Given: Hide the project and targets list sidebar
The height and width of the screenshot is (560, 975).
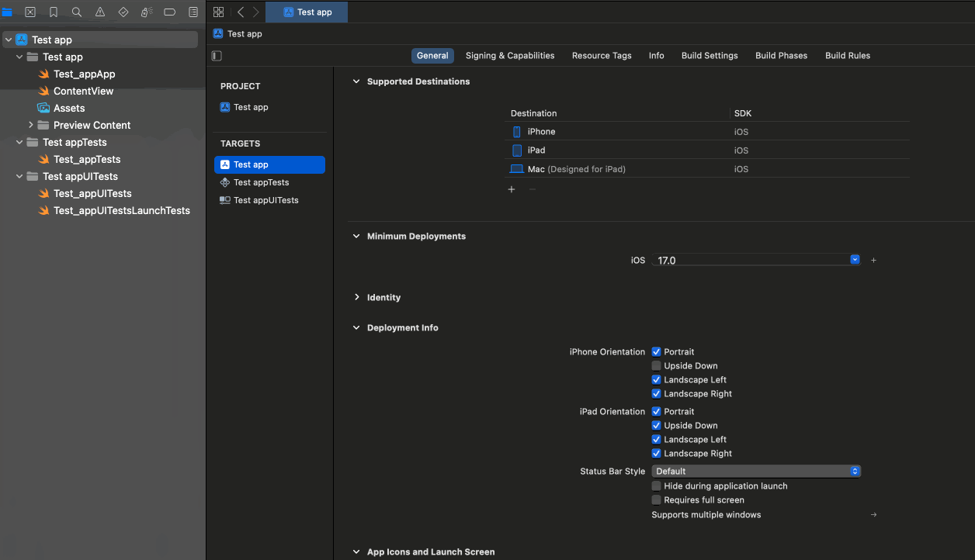Looking at the screenshot, I should (217, 56).
